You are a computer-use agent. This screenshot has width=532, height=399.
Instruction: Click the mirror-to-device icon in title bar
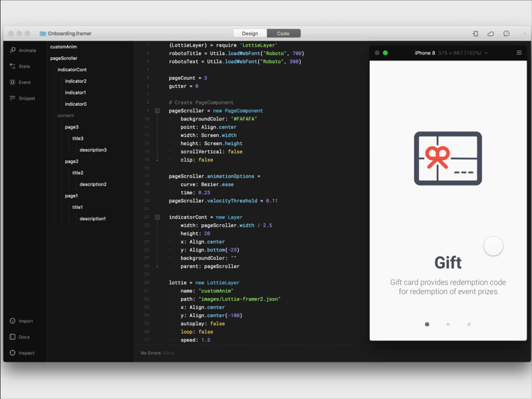475,33
